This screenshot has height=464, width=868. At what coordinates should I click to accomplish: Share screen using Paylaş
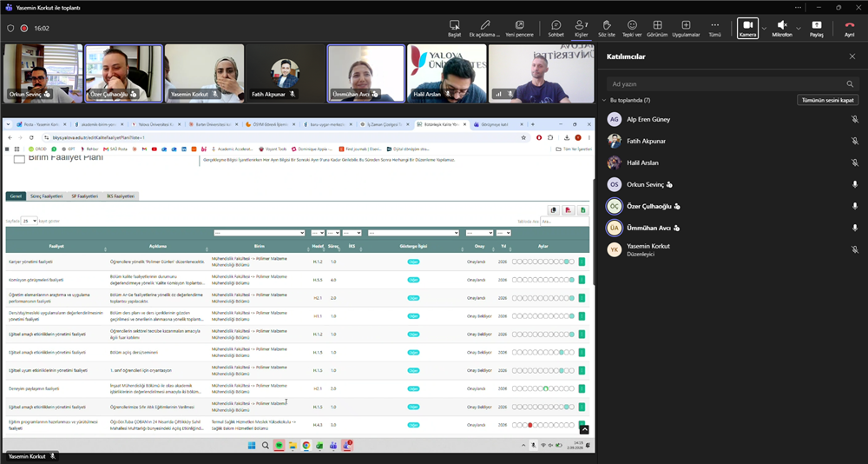coord(817,28)
